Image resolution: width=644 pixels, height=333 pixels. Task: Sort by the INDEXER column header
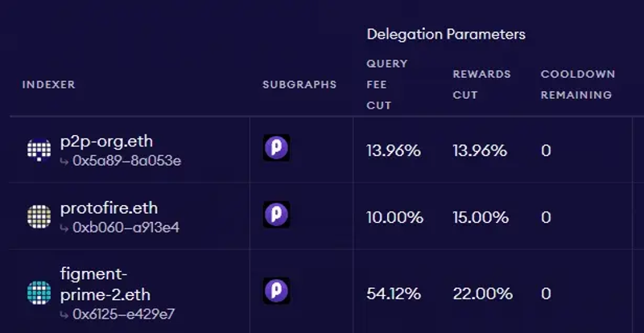click(48, 84)
